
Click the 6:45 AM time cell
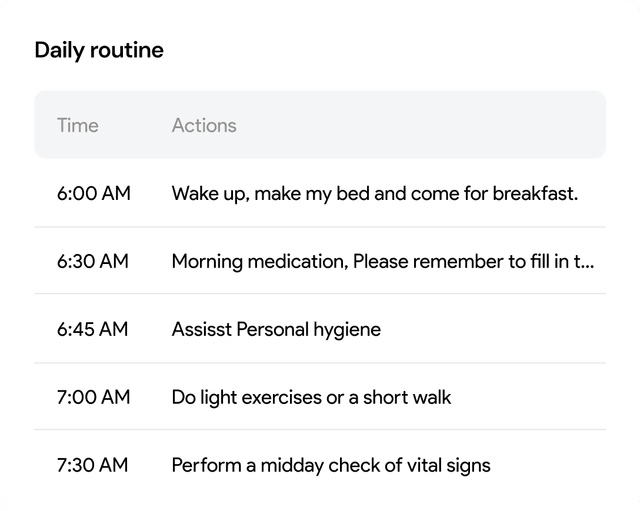[92, 329]
